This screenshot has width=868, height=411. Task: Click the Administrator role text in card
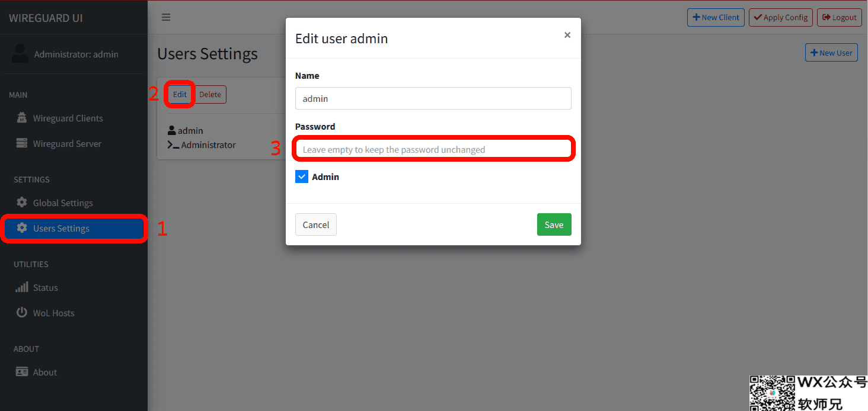(209, 145)
